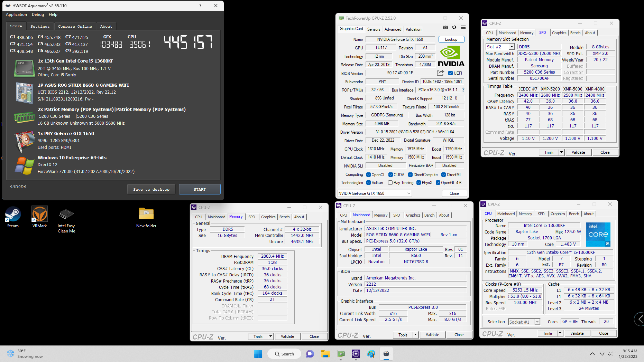Viewport: 644px width, 362px height.
Task: Open Tools dropdown arrow in CPU-Z SPD window
Action: click(x=561, y=152)
